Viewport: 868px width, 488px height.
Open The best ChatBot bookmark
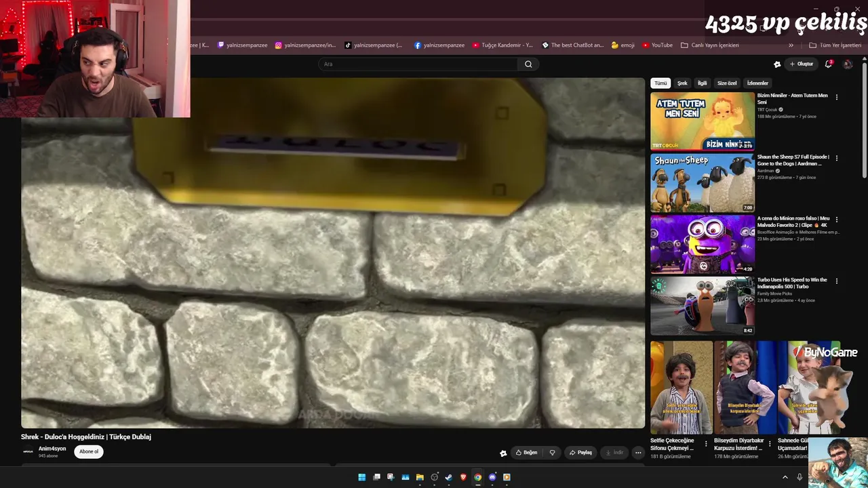pyautogui.click(x=573, y=45)
